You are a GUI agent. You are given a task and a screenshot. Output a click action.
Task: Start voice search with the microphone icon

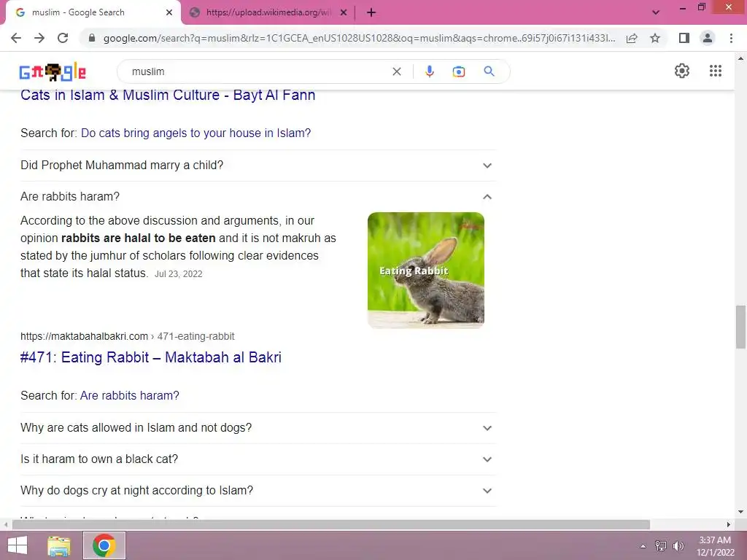point(429,71)
